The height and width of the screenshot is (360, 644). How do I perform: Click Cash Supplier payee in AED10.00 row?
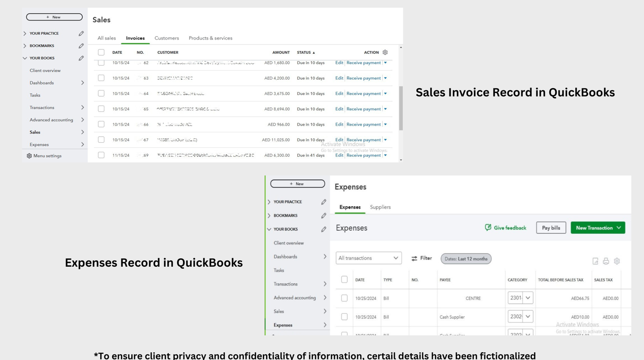[x=452, y=317]
